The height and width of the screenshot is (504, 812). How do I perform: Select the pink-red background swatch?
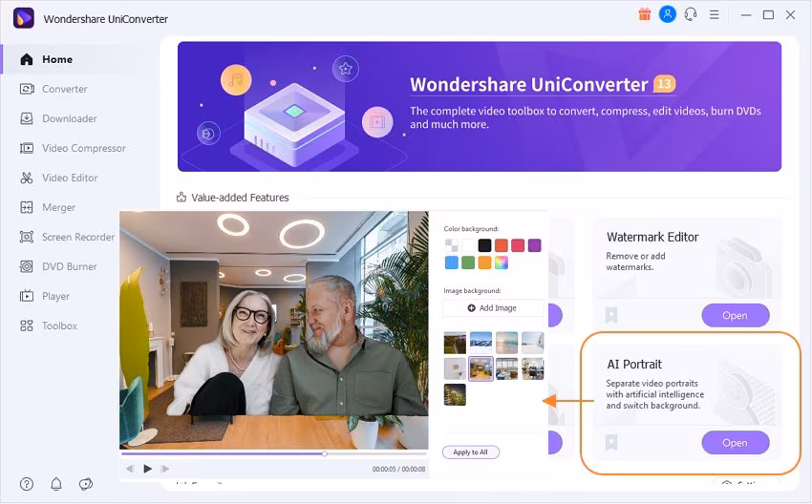[x=518, y=245]
